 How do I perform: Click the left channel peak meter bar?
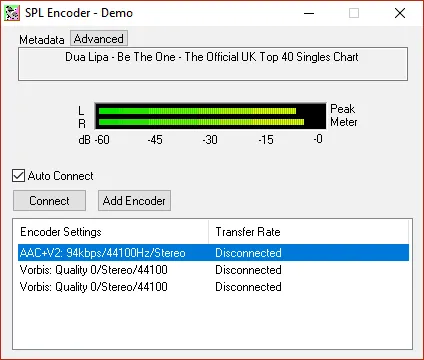(x=197, y=111)
